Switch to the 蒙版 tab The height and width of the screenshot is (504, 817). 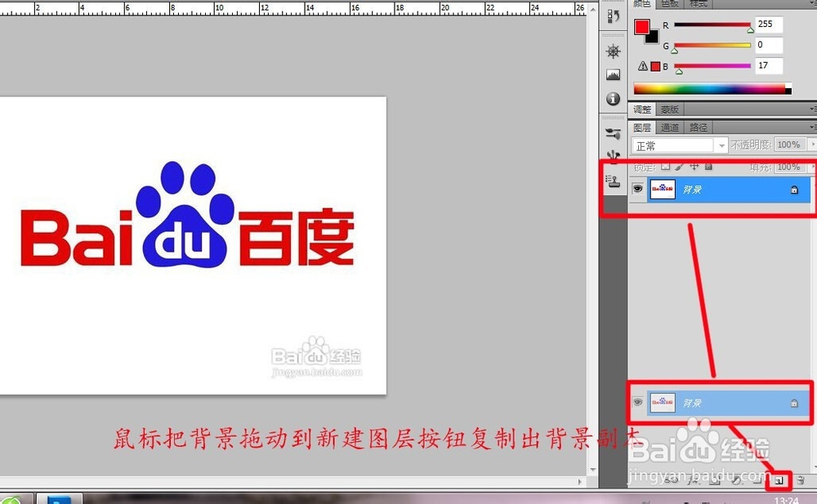[670, 109]
